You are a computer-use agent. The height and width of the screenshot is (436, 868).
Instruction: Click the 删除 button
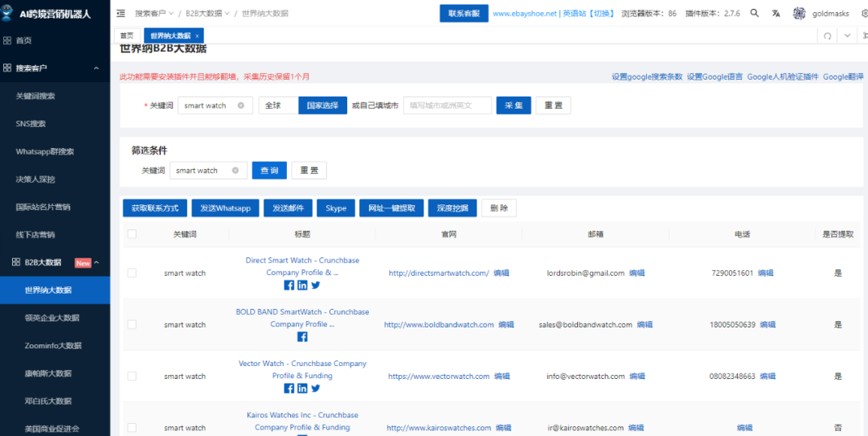(499, 208)
